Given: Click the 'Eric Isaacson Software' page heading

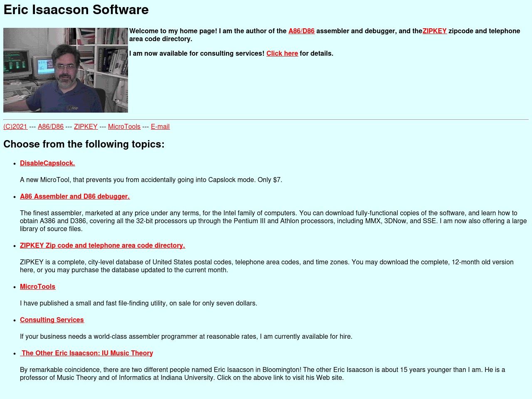Looking at the screenshot, I should pos(76,10).
